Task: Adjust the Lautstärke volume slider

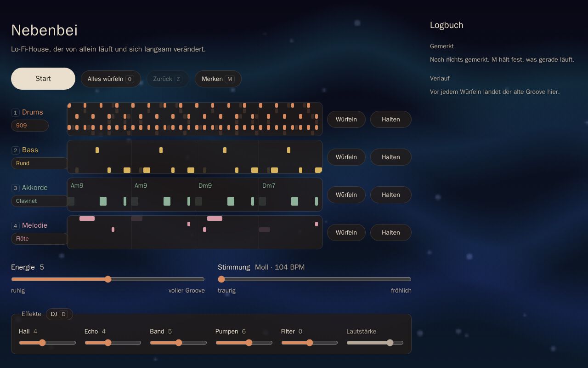Action: pyautogui.click(x=375, y=343)
